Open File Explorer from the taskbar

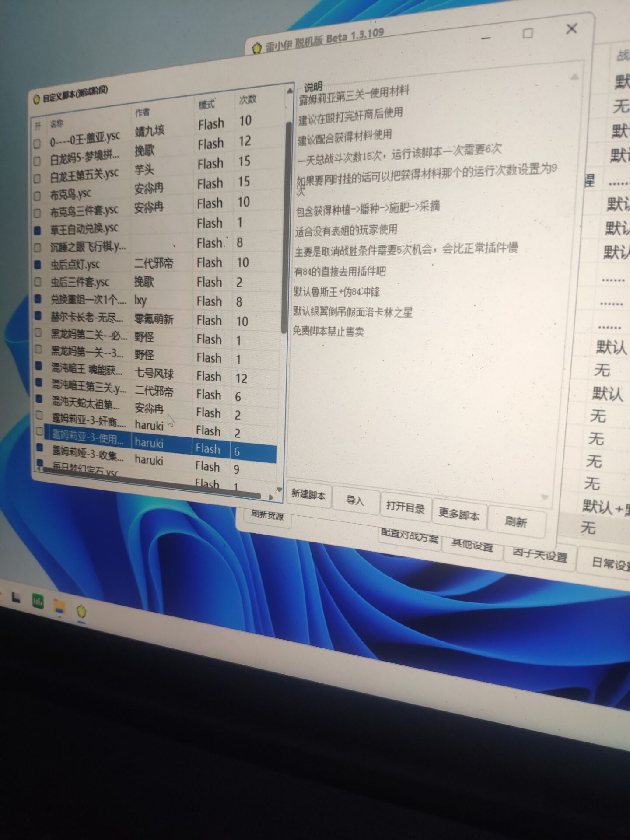59,606
